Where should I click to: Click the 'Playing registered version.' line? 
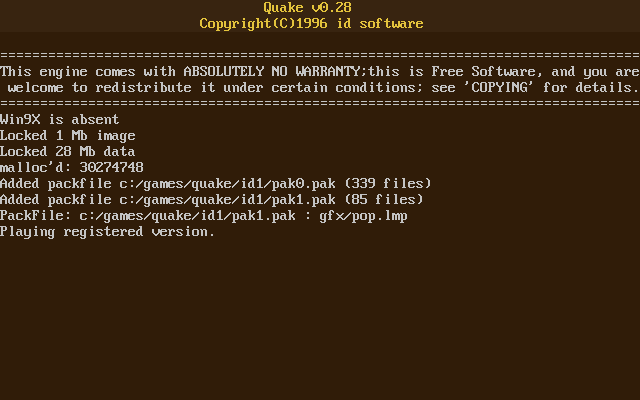click(107, 232)
